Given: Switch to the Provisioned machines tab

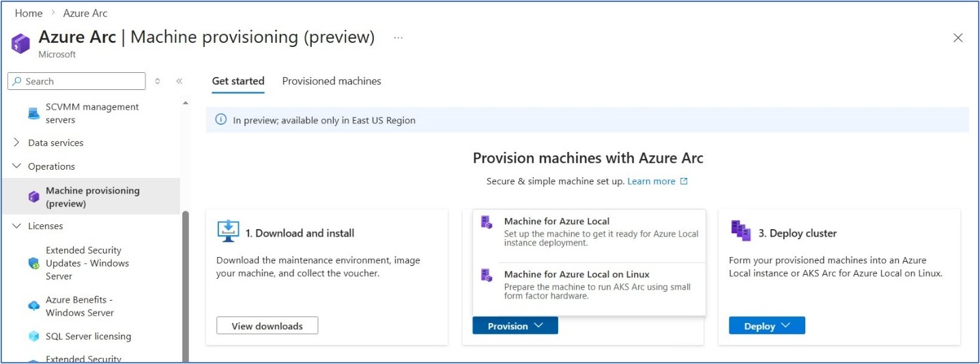Looking at the screenshot, I should coord(332,81).
